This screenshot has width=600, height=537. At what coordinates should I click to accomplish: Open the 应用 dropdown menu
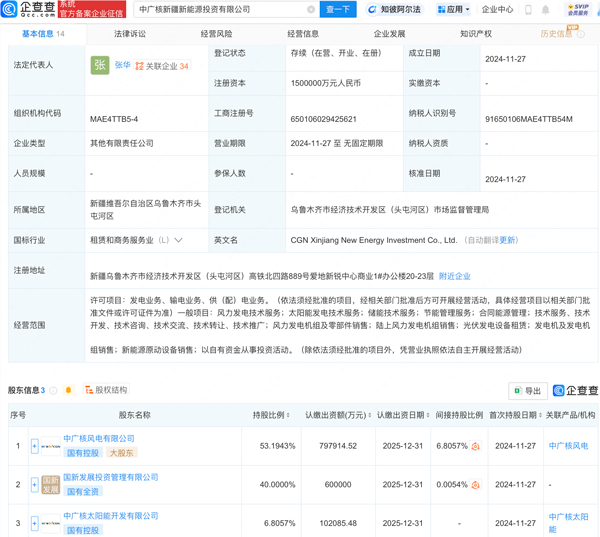pos(453,10)
